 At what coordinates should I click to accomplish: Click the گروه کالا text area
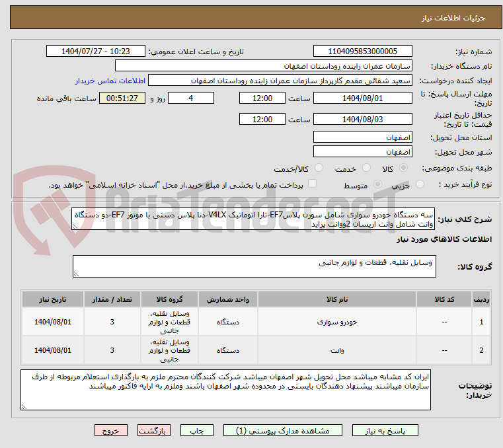pos(254,266)
